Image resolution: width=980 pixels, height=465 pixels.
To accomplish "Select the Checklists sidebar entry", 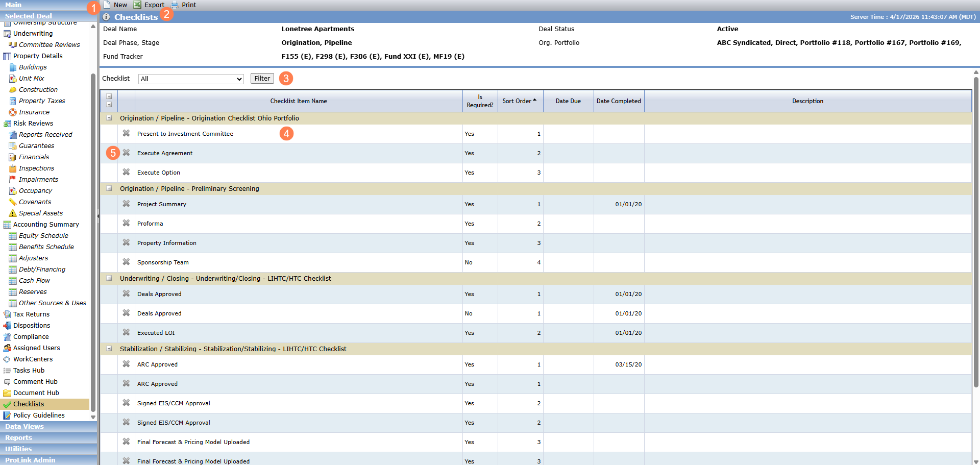I will click(x=45, y=404).
